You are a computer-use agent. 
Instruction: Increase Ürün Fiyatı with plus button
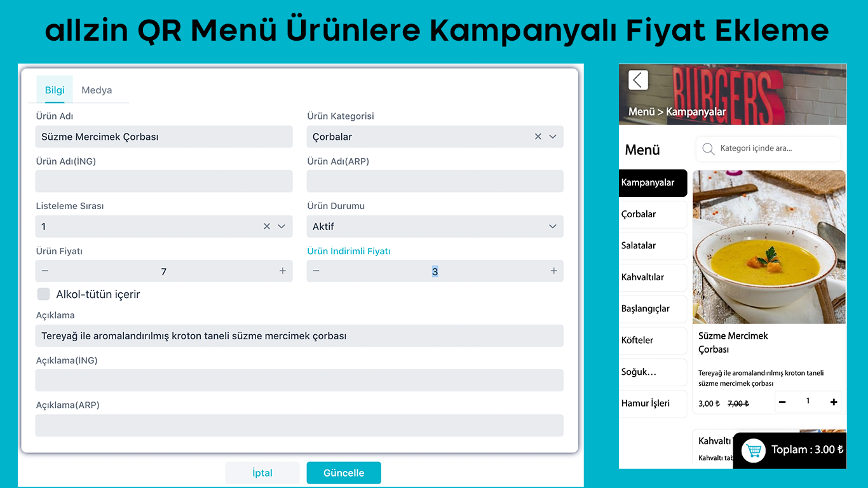(283, 271)
